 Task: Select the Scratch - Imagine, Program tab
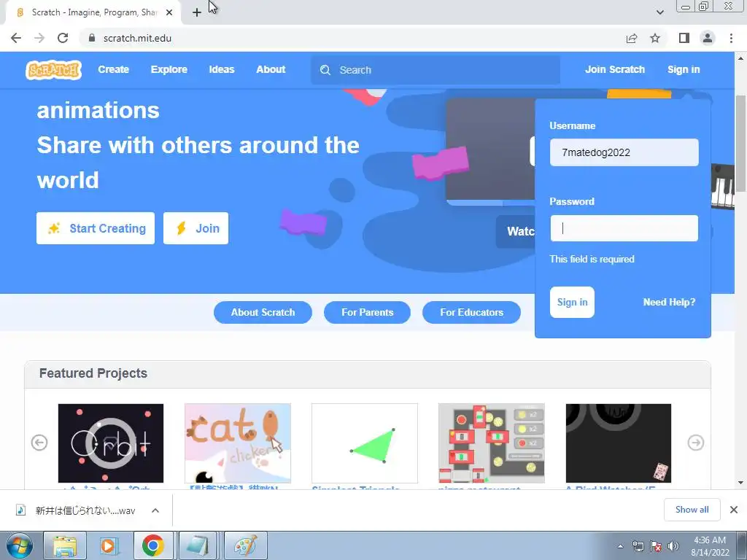93,12
